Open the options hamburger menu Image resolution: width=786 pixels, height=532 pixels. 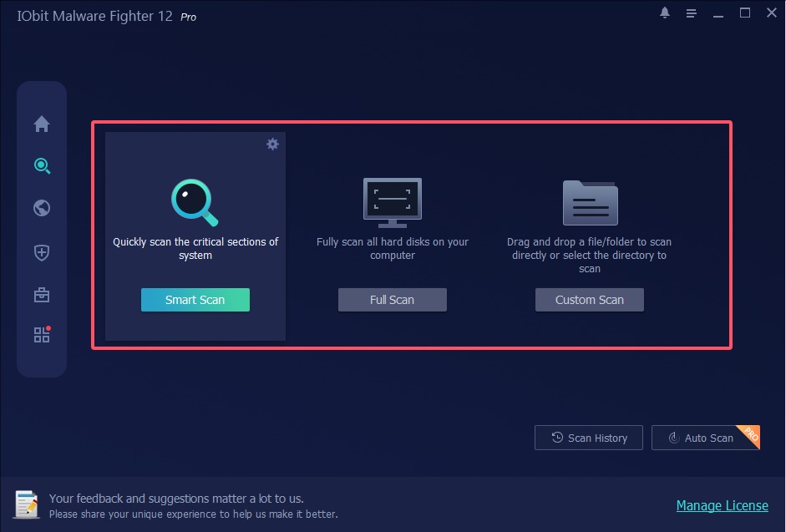(692, 13)
